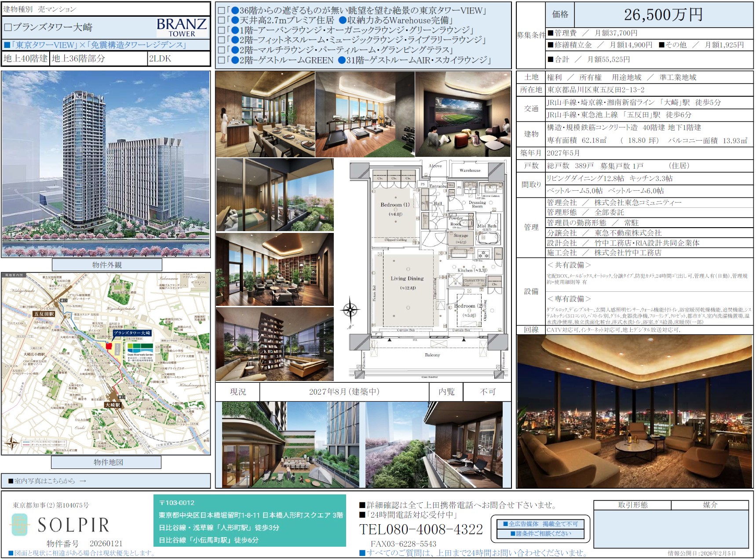
Task: Click the BRANZ TOWER logo
Action: (x=182, y=28)
